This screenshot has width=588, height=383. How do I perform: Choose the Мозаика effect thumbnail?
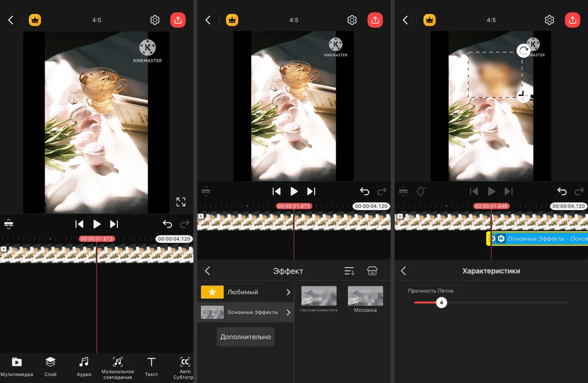pyautogui.click(x=365, y=296)
